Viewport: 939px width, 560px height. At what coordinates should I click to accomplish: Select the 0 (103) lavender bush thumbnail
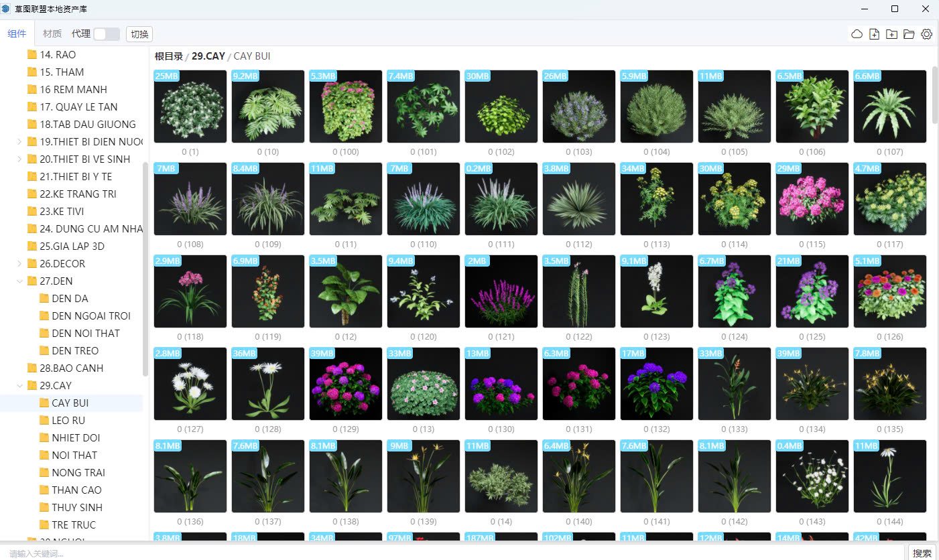point(579,107)
